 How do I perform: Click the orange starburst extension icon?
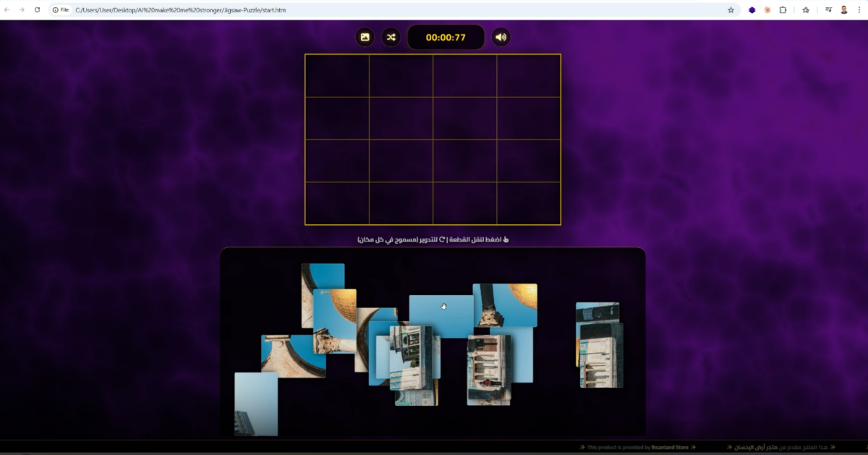(x=767, y=10)
